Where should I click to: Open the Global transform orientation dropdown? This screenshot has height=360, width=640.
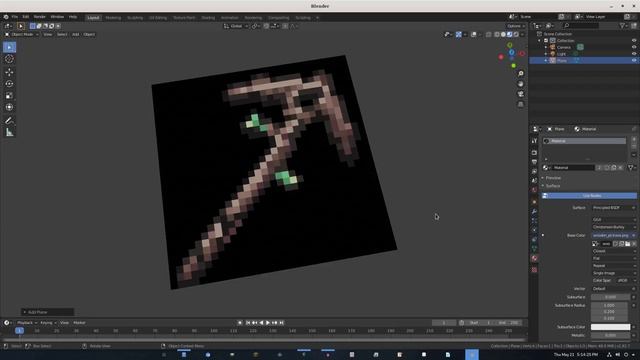[236, 26]
